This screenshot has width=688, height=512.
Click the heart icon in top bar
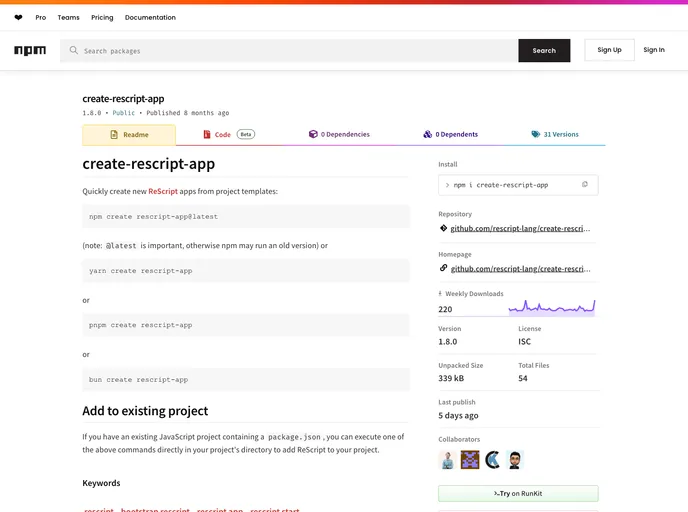18,18
